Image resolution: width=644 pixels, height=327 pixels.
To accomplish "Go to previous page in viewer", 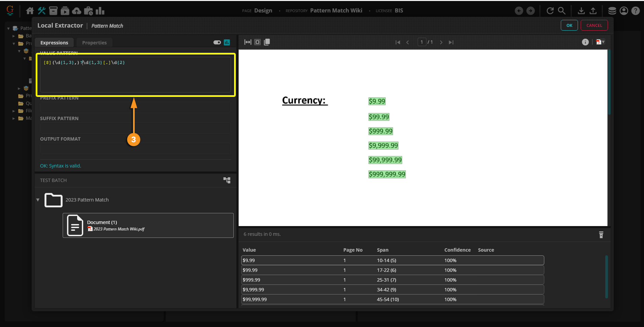I will click(408, 42).
